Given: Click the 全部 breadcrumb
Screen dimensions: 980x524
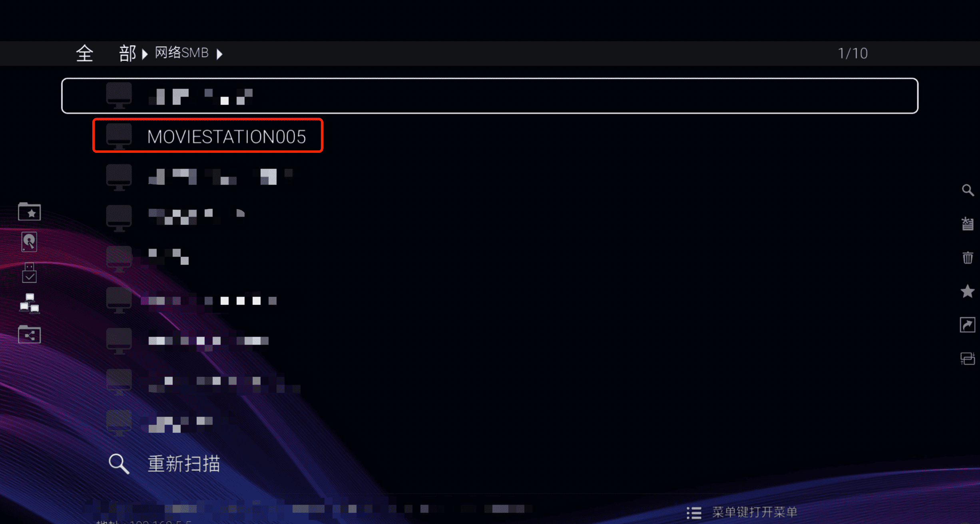Looking at the screenshot, I should [x=106, y=53].
